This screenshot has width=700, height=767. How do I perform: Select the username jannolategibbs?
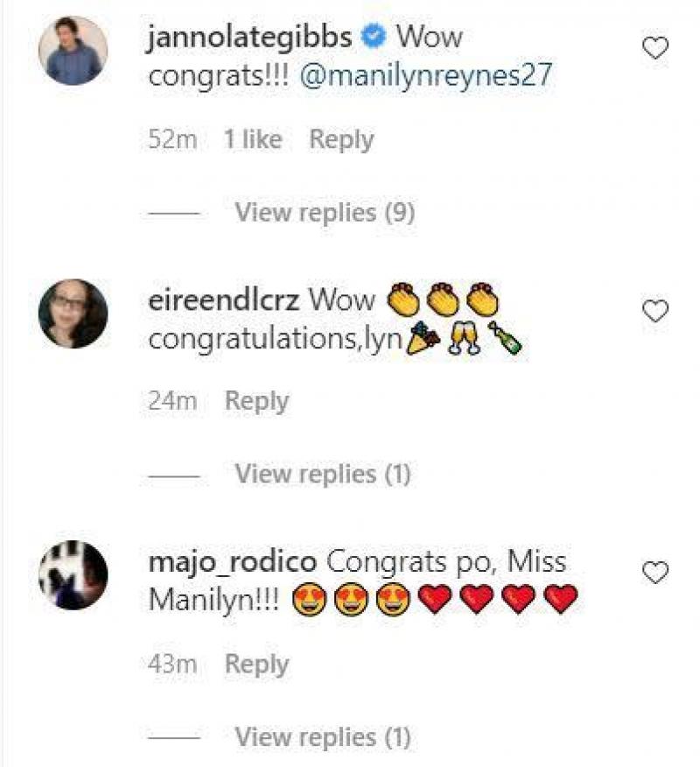(250, 37)
